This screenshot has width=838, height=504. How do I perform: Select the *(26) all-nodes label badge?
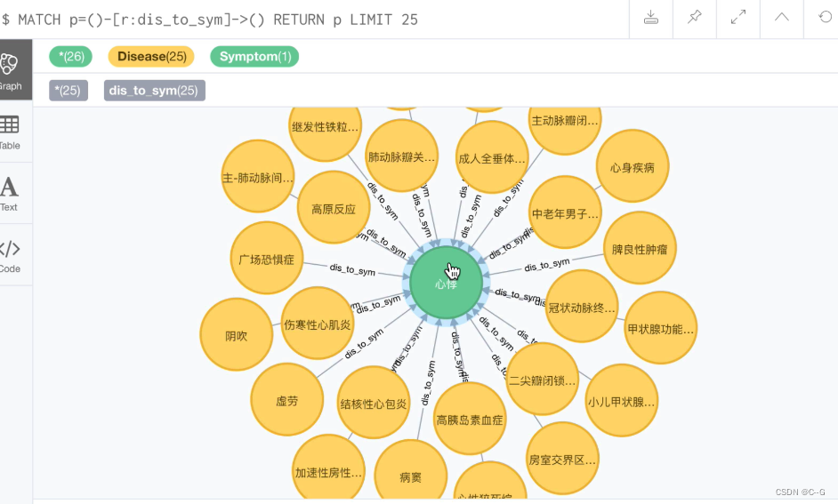pyautogui.click(x=70, y=57)
